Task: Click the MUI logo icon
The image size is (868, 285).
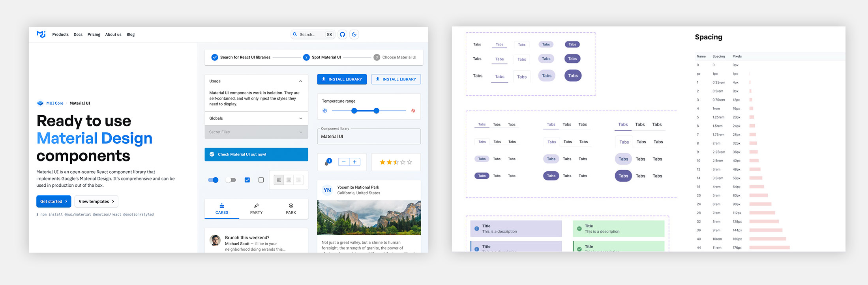Action: (x=41, y=34)
